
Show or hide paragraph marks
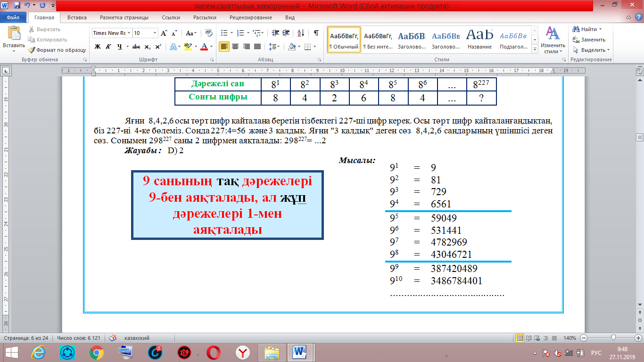coord(316,33)
